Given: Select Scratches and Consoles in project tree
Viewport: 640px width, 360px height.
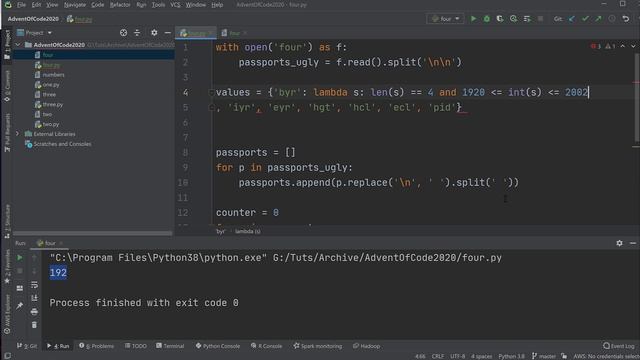Looking at the screenshot, I should [x=62, y=144].
